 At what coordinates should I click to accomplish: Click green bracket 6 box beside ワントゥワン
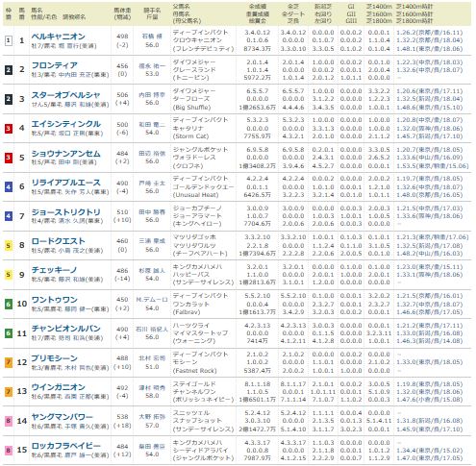point(9,304)
